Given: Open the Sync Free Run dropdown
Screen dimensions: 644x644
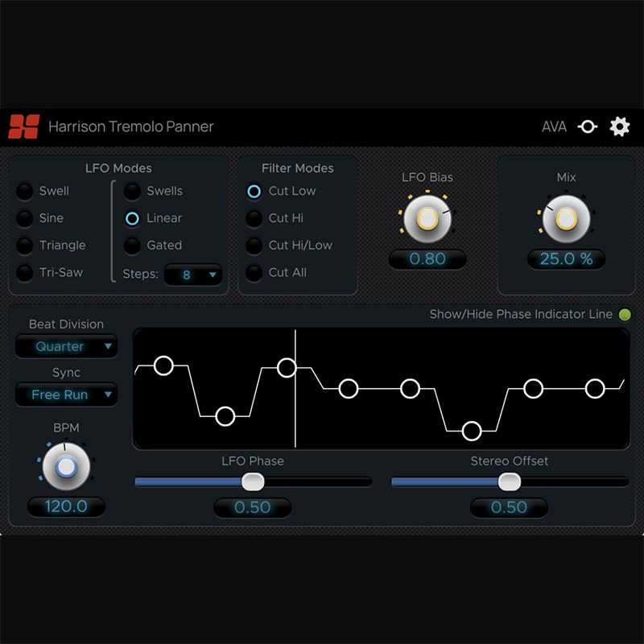Looking at the screenshot, I should (x=66, y=394).
